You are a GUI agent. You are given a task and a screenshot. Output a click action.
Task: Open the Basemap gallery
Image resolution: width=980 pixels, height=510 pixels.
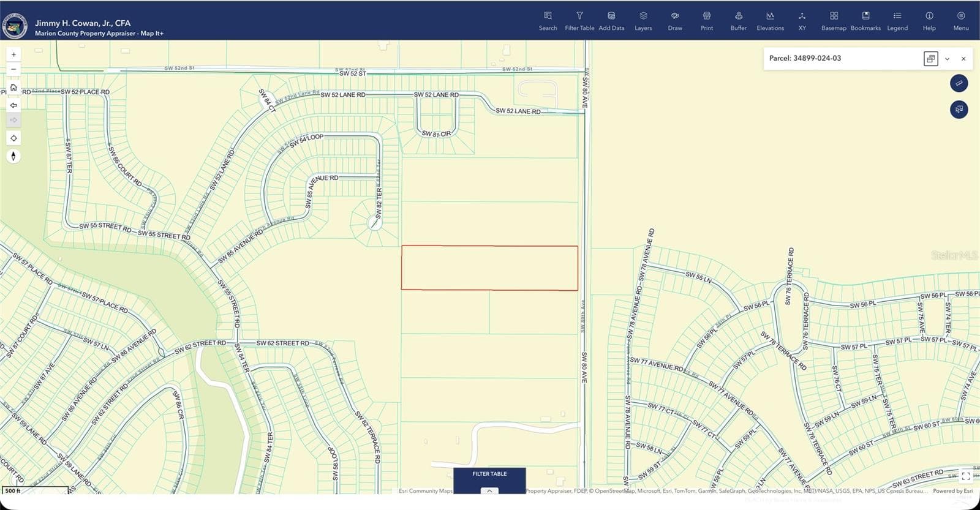(834, 21)
